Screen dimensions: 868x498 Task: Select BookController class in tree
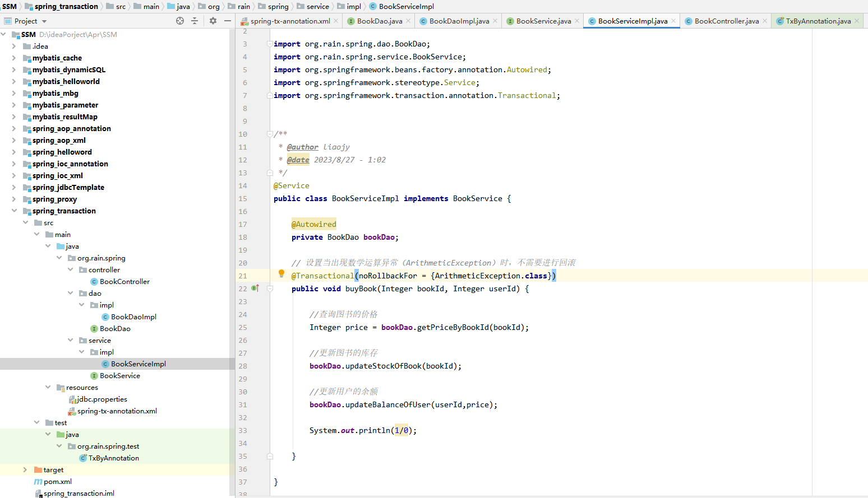(124, 281)
